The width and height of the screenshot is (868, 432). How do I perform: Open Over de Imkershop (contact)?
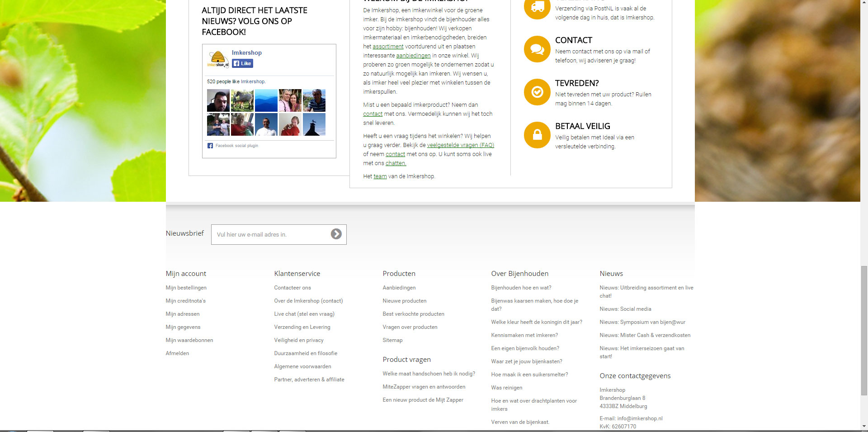pos(308,301)
